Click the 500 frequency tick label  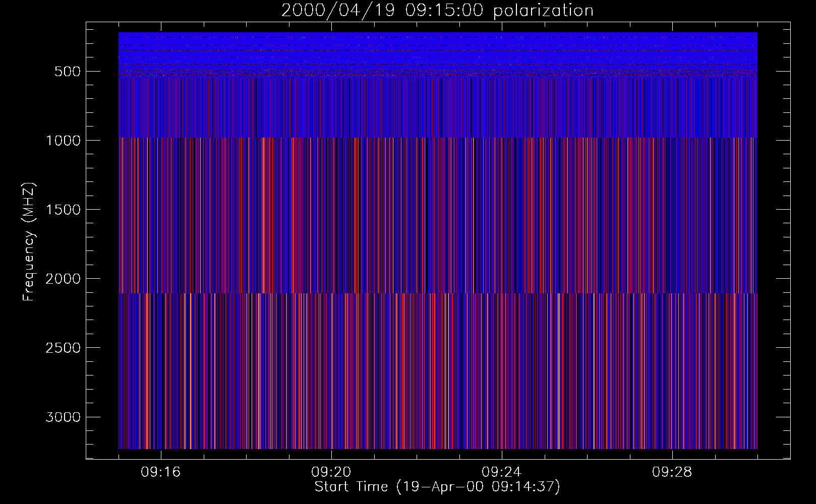(68, 72)
